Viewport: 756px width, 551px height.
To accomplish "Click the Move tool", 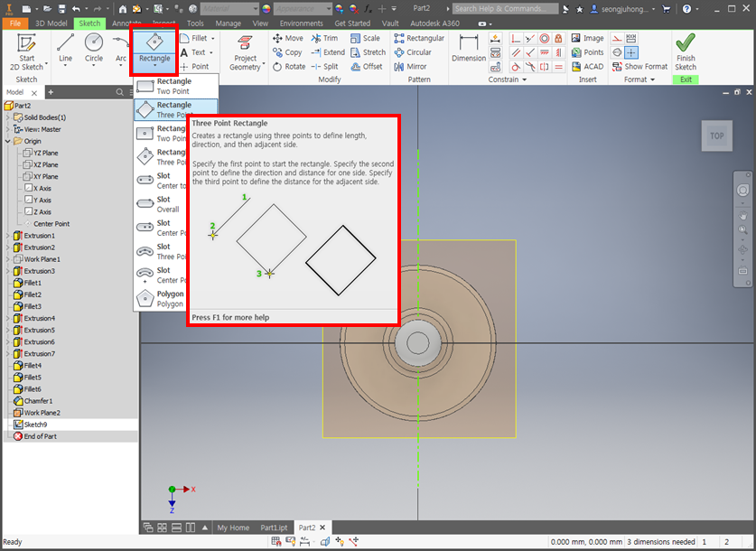I will point(288,38).
